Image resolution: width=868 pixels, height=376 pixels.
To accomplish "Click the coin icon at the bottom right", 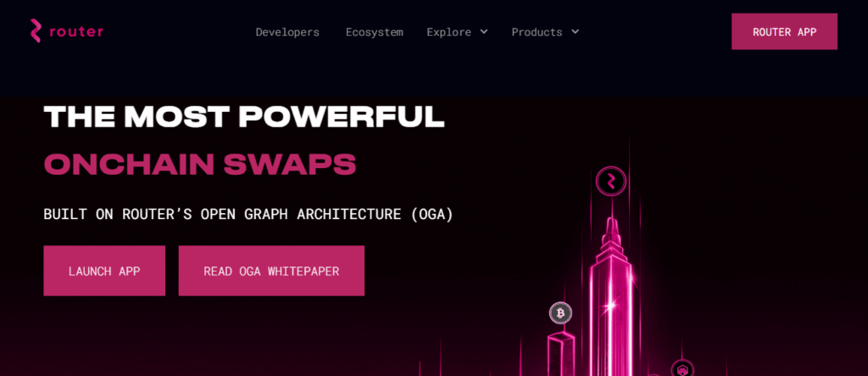I will click(x=682, y=369).
